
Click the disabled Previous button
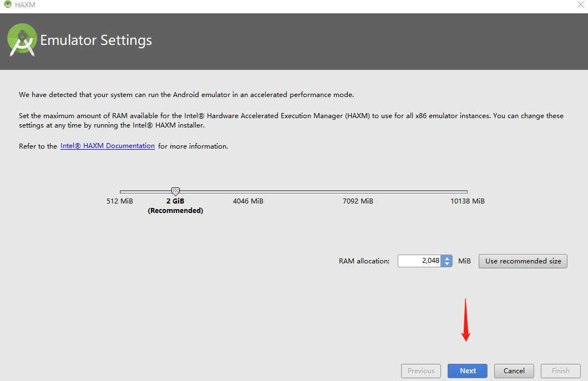(x=420, y=370)
